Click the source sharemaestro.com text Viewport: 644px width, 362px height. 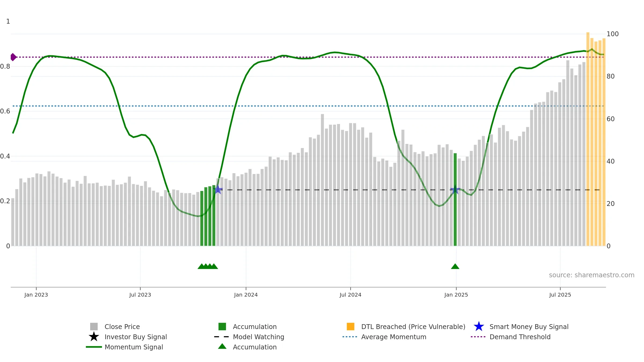click(x=592, y=275)
